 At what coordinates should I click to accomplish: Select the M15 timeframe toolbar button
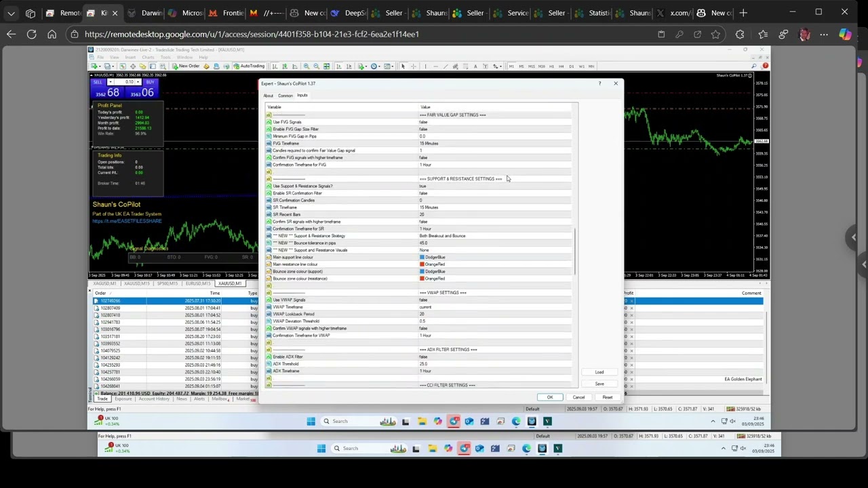coord(532,66)
